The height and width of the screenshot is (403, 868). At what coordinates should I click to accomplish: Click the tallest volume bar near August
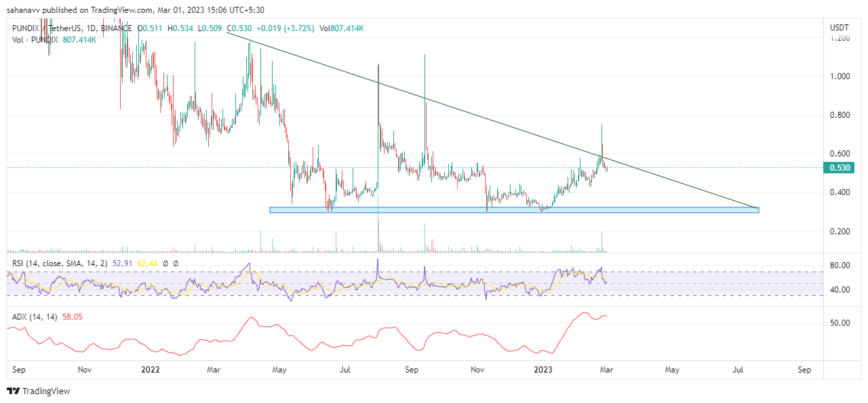pyautogui.click(x=378, y=235)
